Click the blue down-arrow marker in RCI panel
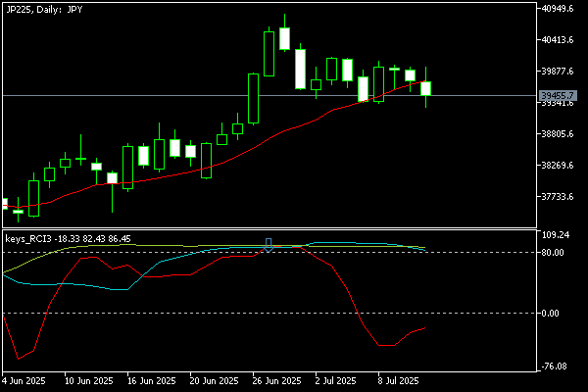The image size is (588, 392). tap(269, 245)
